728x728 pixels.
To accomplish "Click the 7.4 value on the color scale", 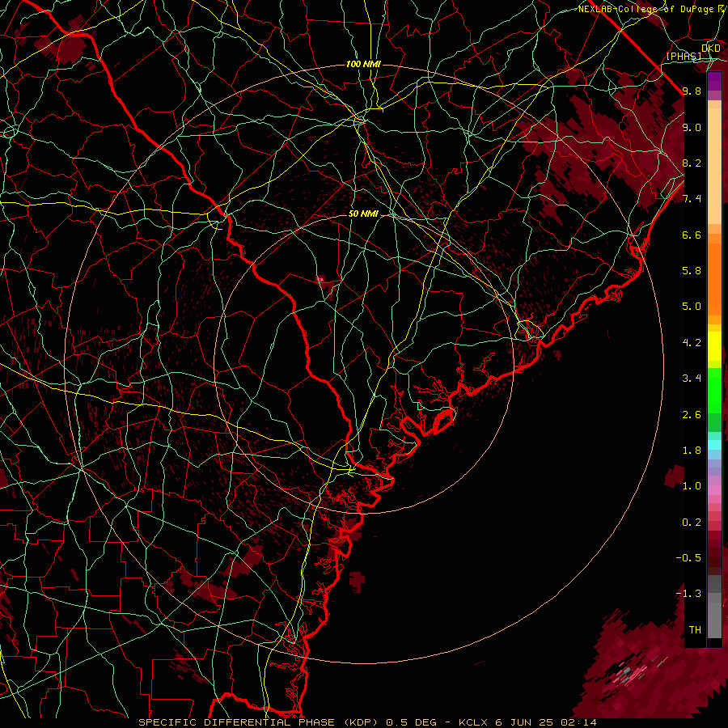I will pos(692,199).
